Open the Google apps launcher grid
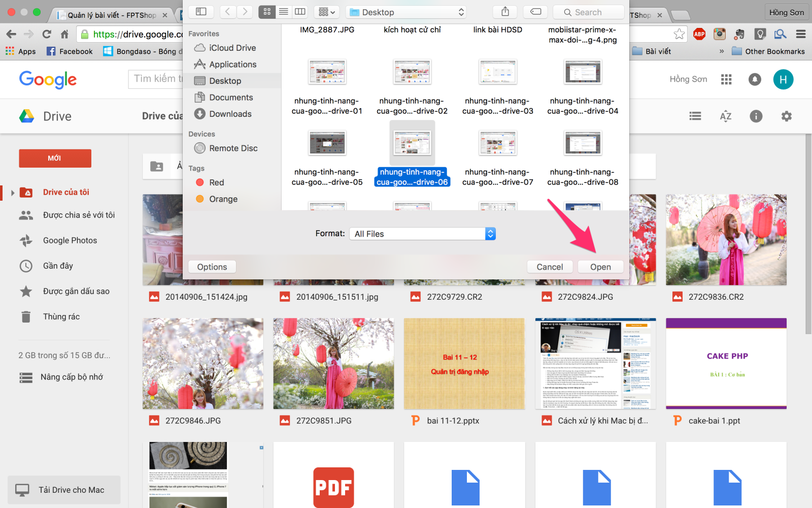Image resolution: width=812 pixels, height=508 pixels. coord(726,79)
